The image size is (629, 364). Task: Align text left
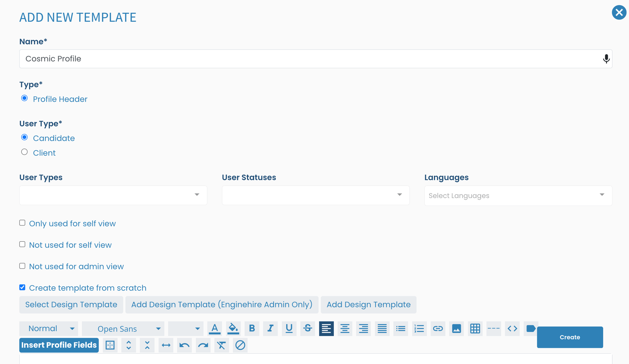click(x=326, y=329)
